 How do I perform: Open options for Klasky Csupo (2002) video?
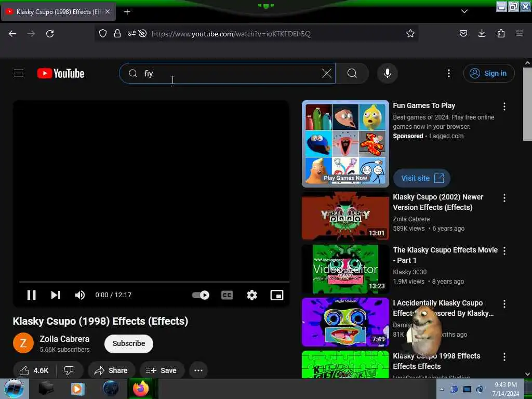(504, 198)
